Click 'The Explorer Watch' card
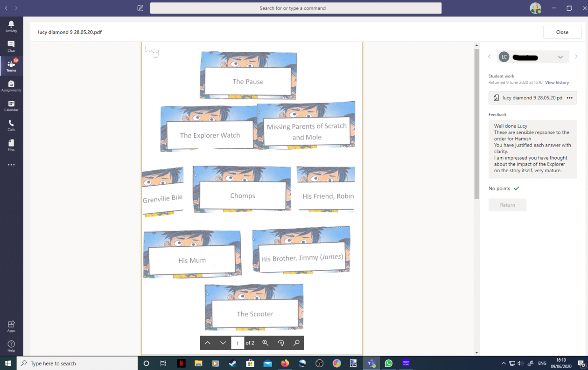The image size is (588, 370). tap(209, 129)
